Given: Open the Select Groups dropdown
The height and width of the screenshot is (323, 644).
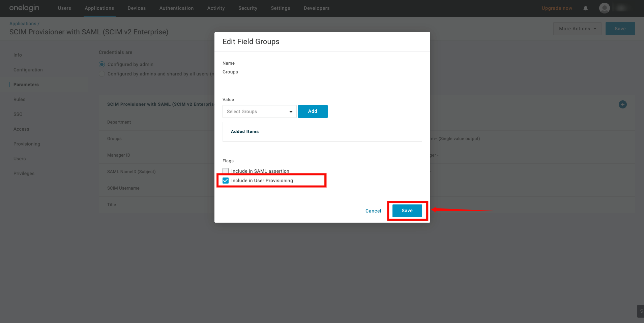Looking at the screenshot, I should (x=259, y=111).
